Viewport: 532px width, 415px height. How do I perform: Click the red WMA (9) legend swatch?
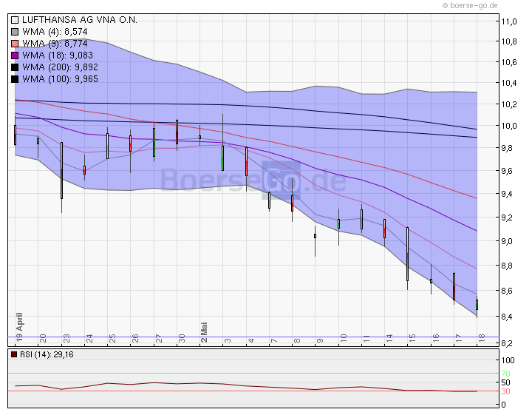[15, 44]
